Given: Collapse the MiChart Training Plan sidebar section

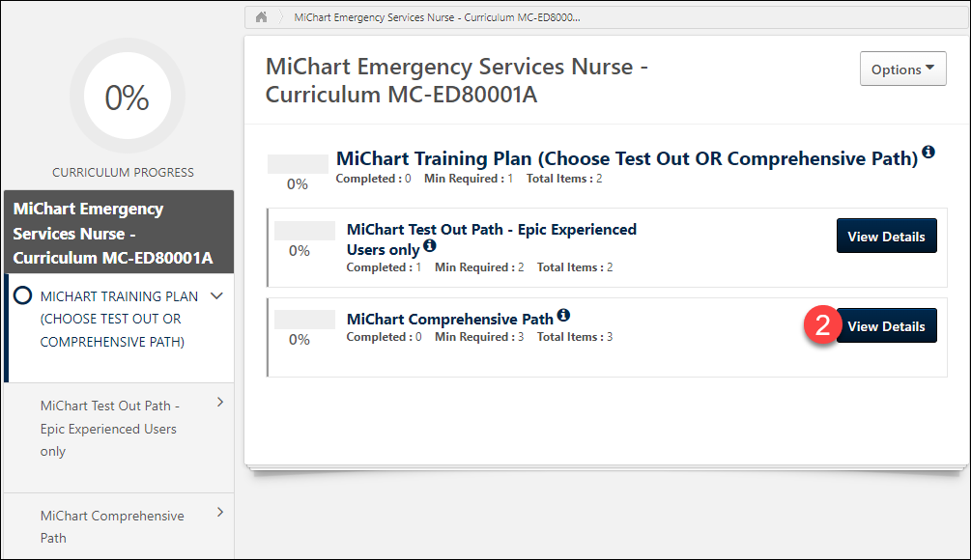Looking at the screenshot, I should (216, 296).
